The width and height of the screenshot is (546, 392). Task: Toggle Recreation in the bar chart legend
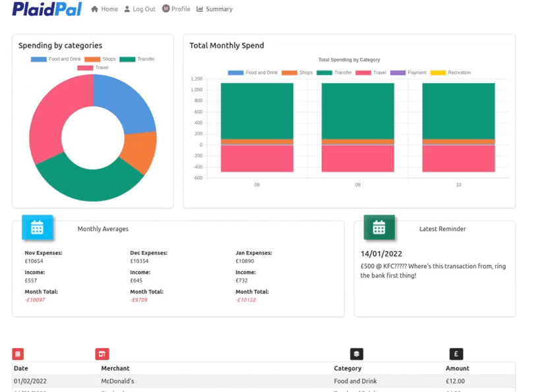pos(450,72)
